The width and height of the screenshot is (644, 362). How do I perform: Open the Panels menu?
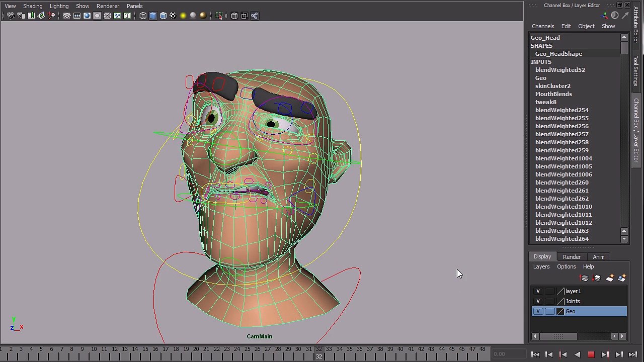[134, 6]
